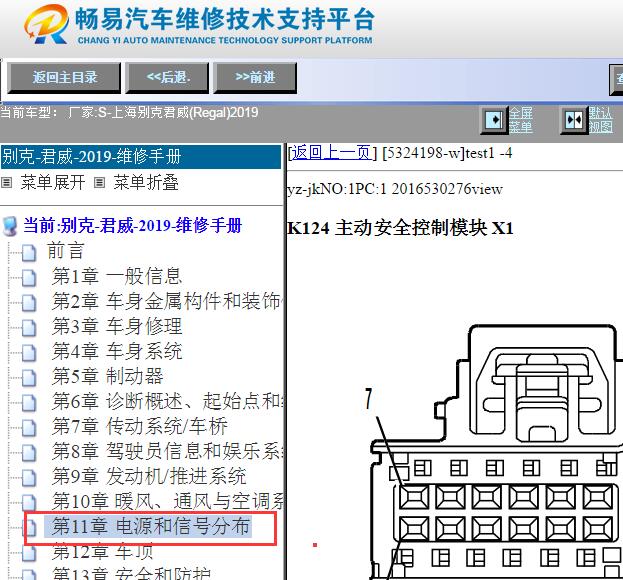
Task: Go back with <<后退 button
Action: click(167, 77)
